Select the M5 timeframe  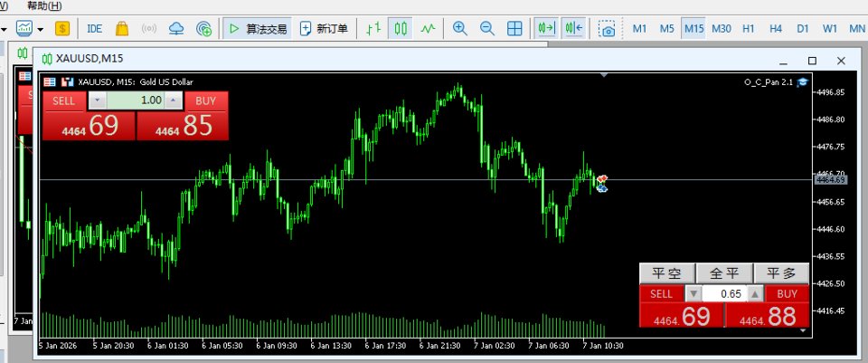pyautogui.click(x=666, y=28)
